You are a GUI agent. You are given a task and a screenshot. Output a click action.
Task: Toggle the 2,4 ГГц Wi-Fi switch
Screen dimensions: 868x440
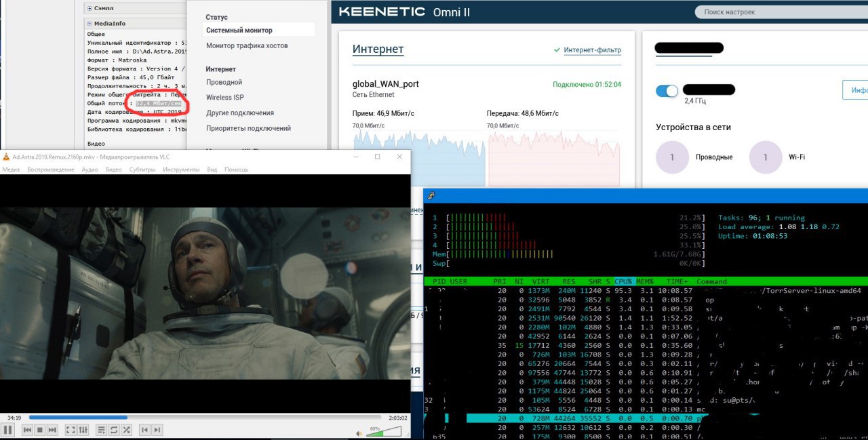pos(667,91)
